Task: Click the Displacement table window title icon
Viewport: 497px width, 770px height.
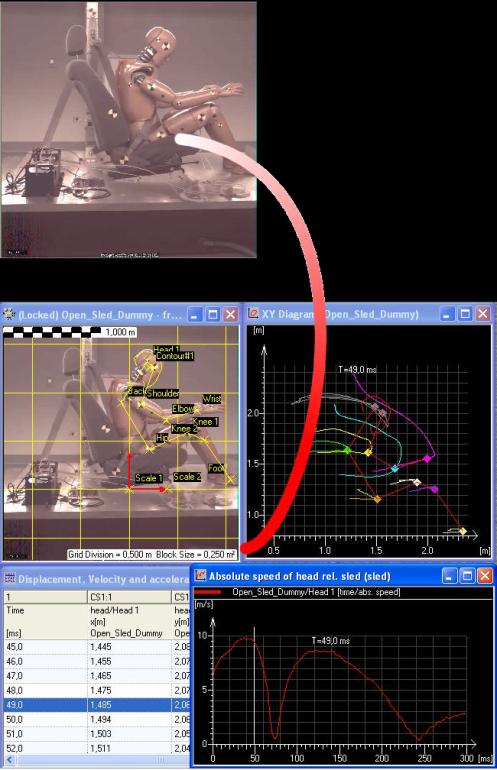Action: pos(10,578)
